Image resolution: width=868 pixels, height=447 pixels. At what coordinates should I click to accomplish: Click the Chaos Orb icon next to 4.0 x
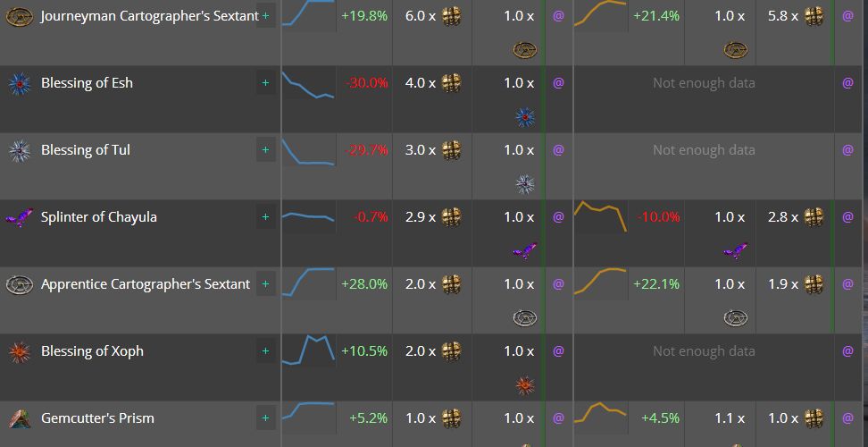pyautogui.click(x=452, y=83)
